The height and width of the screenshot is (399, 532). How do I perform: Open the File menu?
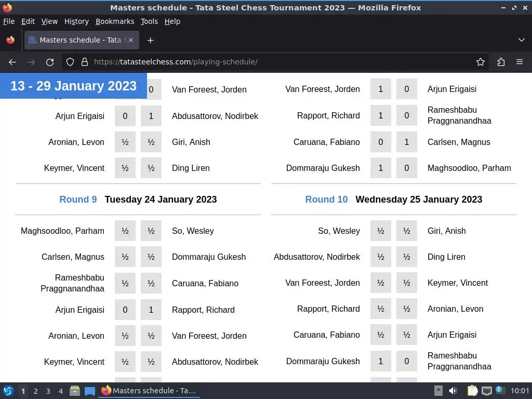tap(9, 21)
